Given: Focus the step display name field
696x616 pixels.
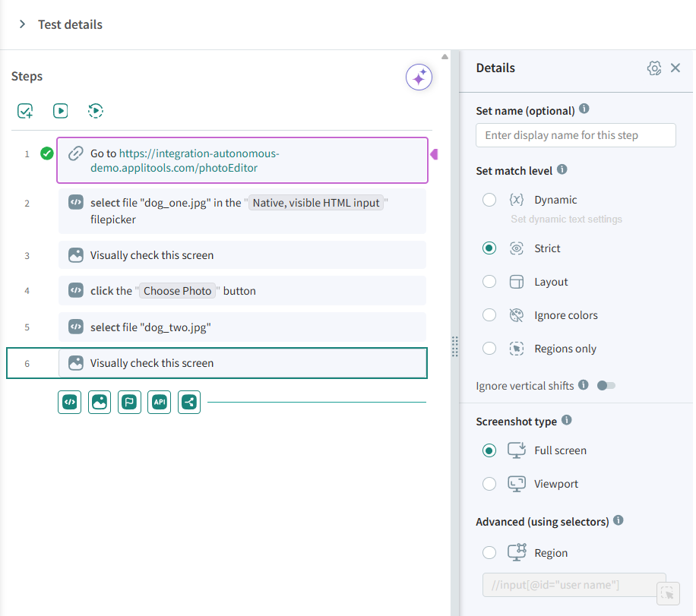Looking at the screenshot, I should tap(576, 135).
